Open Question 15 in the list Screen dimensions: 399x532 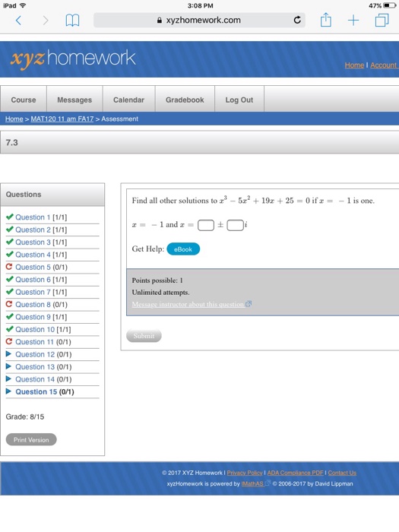(x=36, y=391)
